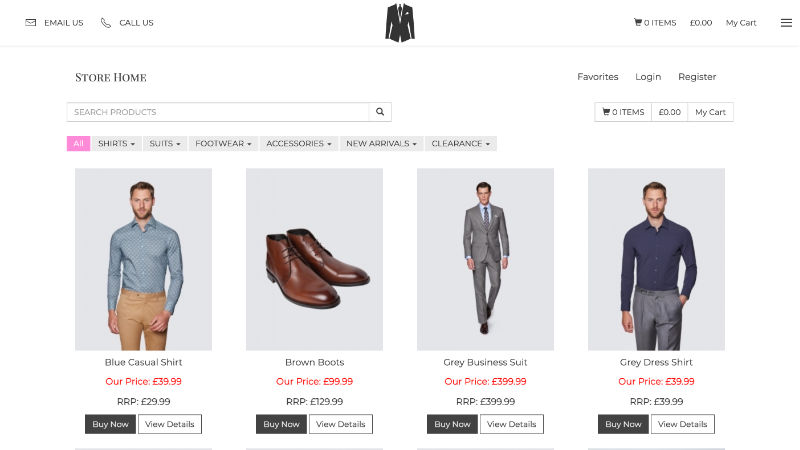Viewport: 800px width, 450px height.
Task: Click the suit logo in header
Action: [x=400, y=23]
